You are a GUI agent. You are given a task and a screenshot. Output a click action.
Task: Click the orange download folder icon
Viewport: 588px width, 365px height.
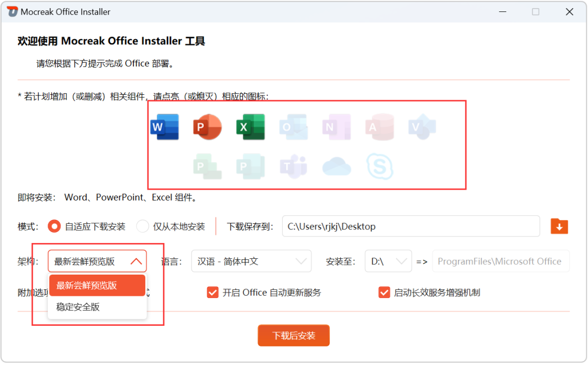[x=559, y=227]
